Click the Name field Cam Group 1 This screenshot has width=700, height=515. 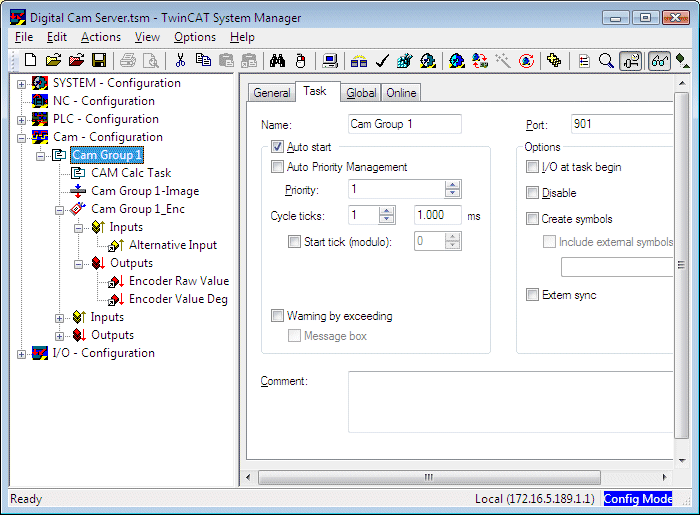click(x=404, y=124)
